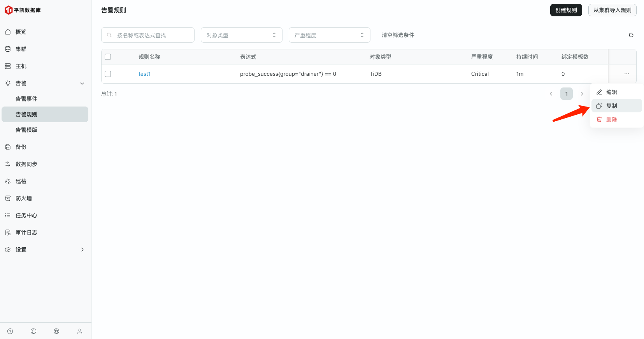Toggle dark mode with the moon icon
This screenshot has width=644, height=339.
pos(33,331)
